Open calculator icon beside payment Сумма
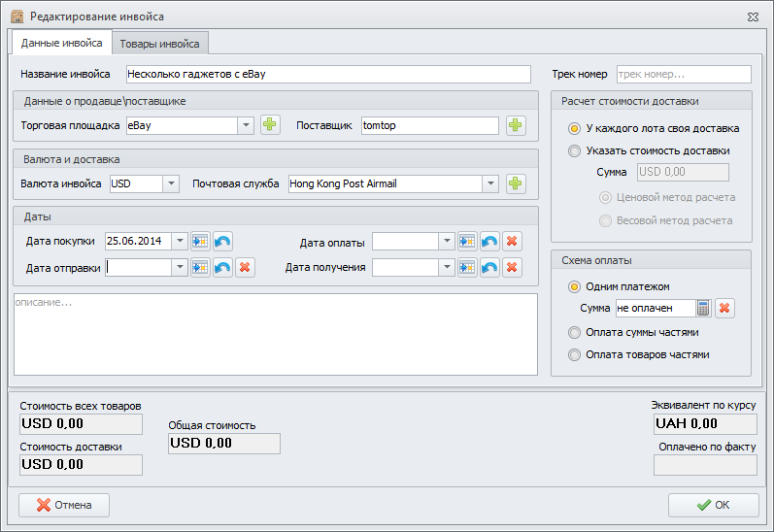 point(704,308)
